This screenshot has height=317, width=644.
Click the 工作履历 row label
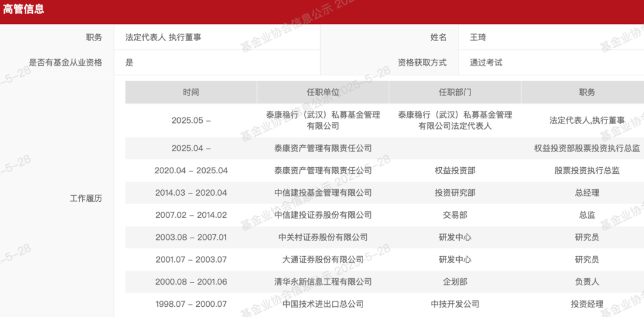86,199
